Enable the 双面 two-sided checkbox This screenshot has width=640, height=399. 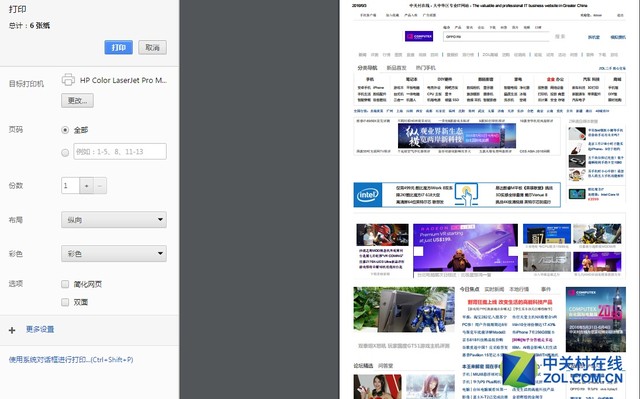point(65,302)
